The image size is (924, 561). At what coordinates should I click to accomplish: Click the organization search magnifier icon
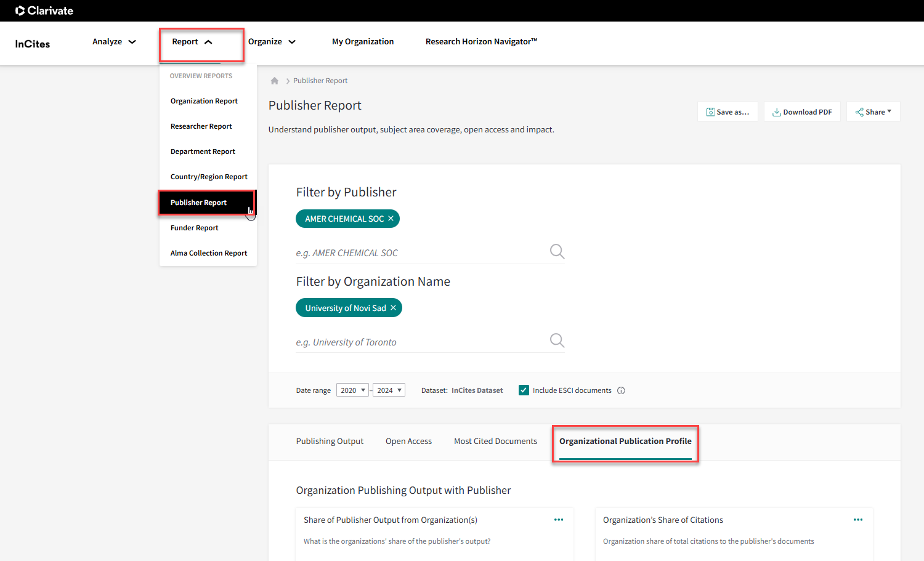point(557,341)
